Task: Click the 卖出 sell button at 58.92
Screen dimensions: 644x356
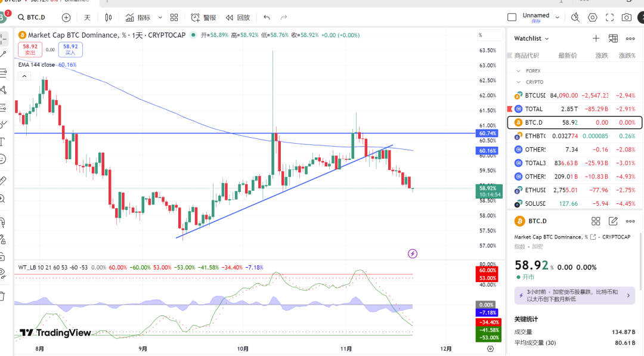Action: pos(30,49)
